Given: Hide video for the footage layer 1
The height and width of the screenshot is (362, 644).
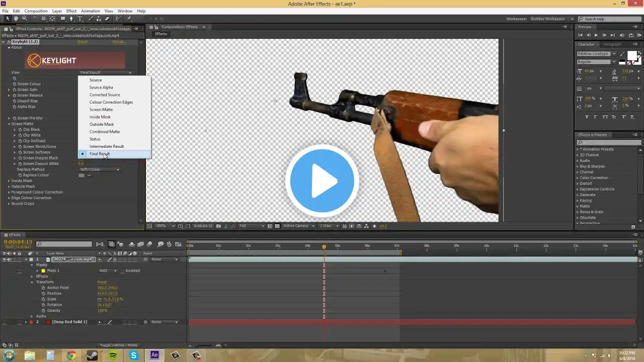Looking at the screenshot, I should coord(5,259).
